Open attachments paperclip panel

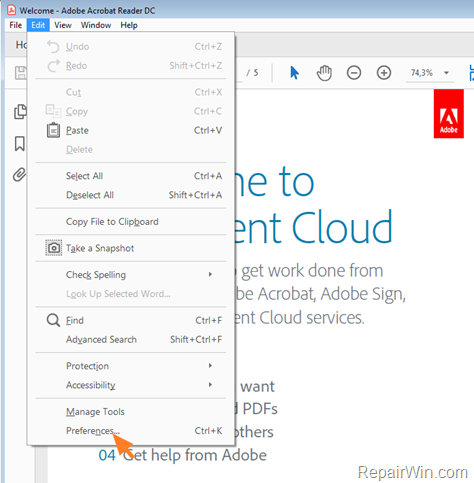click(19, 175)
